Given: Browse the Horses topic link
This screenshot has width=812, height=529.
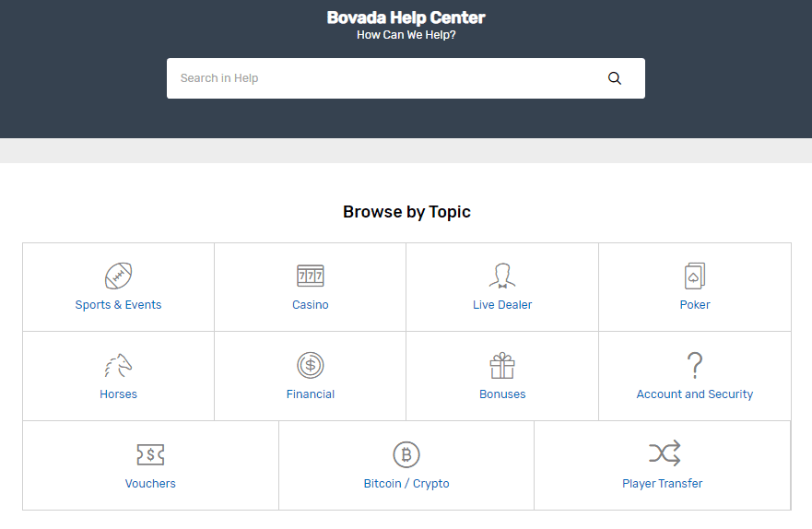Looking at the screenshot, I should coord(119,394).
